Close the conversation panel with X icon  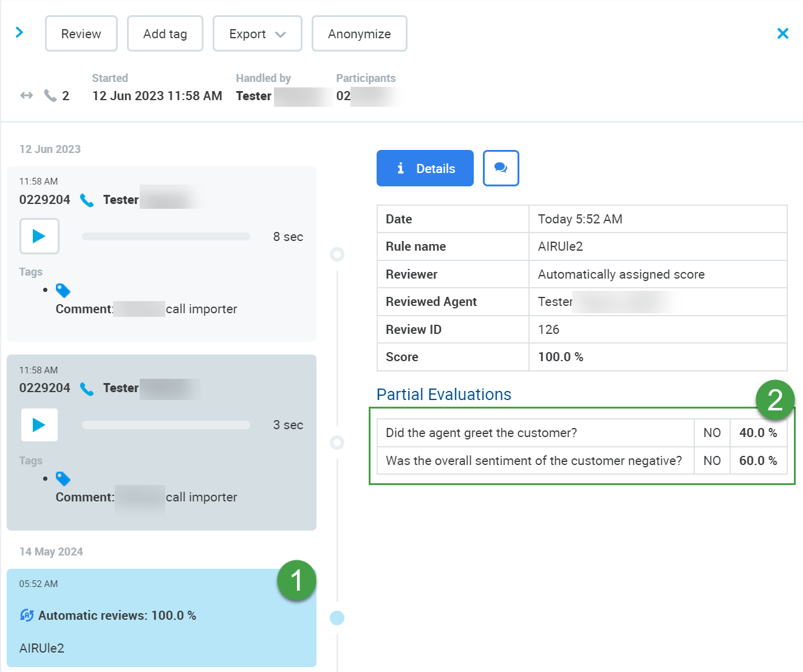click(782, 33)
